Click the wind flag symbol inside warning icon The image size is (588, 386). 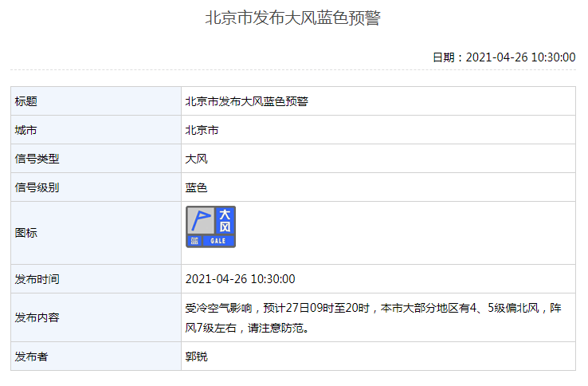click(x=201, y=221)
